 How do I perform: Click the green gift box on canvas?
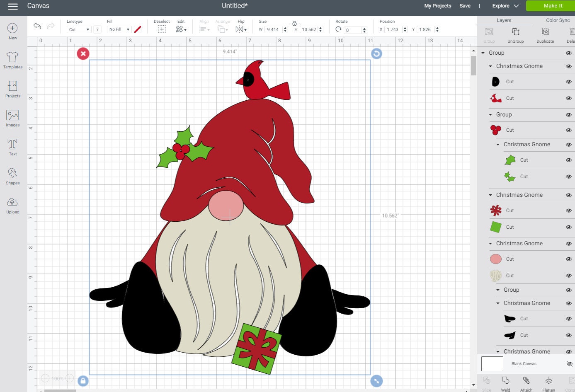[x=256, y=348]
